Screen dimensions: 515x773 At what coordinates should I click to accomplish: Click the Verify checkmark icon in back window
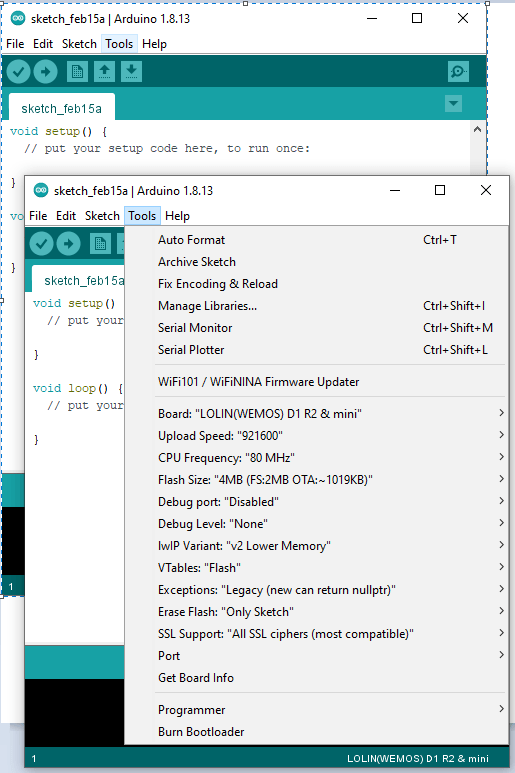18,72
